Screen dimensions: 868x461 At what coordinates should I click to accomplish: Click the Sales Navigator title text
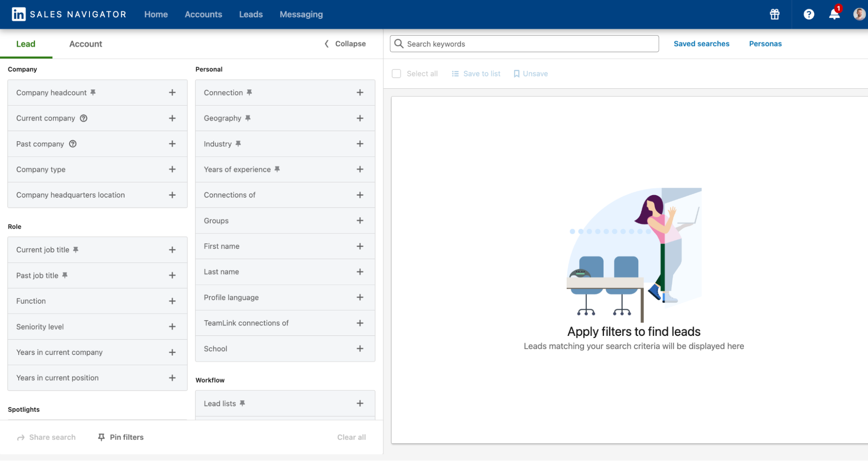(x=78, y=14)
